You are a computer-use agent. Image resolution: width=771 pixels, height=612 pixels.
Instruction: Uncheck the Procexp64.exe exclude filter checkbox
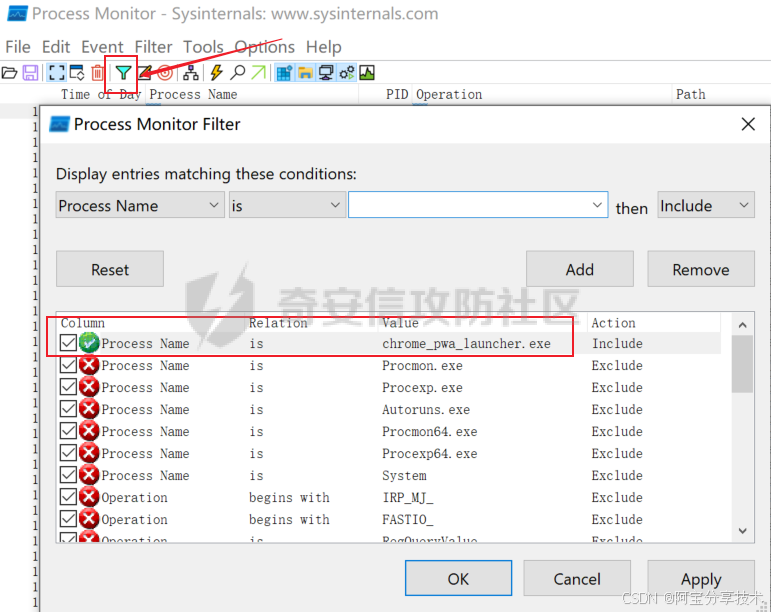(x=68, y=453)
